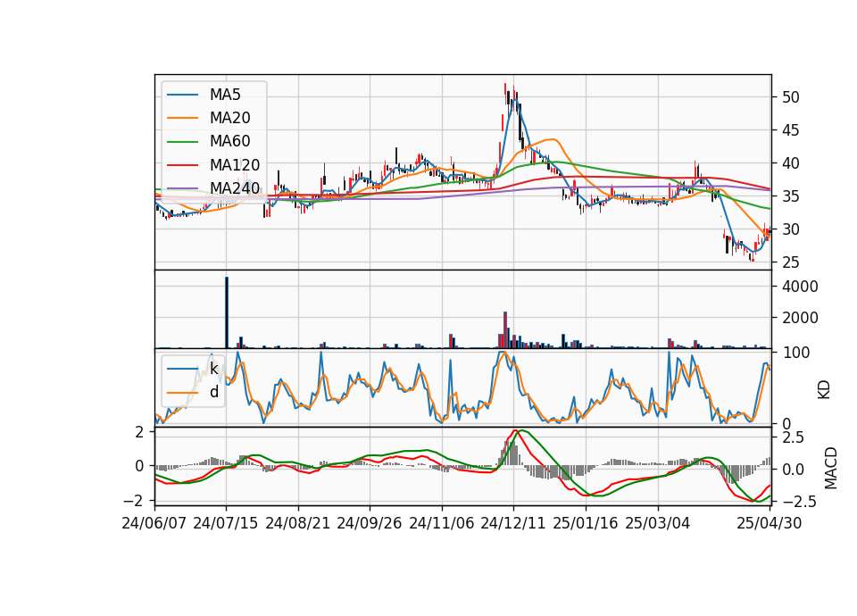
Task: Click the price axis value 35
Action: pos(791,196)
